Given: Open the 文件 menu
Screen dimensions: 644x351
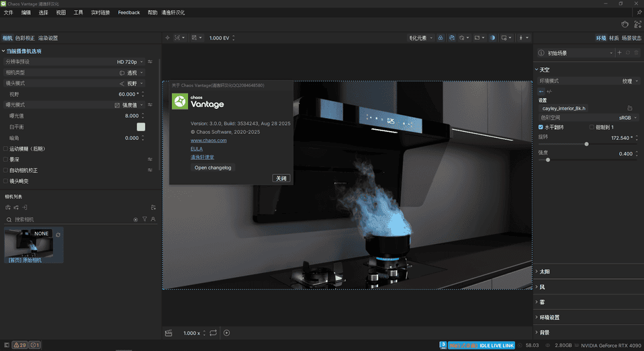Looking at the screenshot, I should [x=8, y=13].
